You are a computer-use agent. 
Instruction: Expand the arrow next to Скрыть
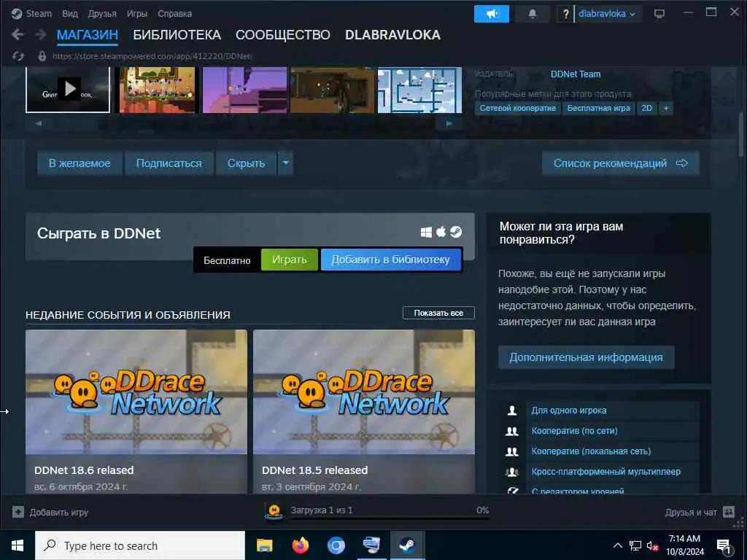click(285, 163)
